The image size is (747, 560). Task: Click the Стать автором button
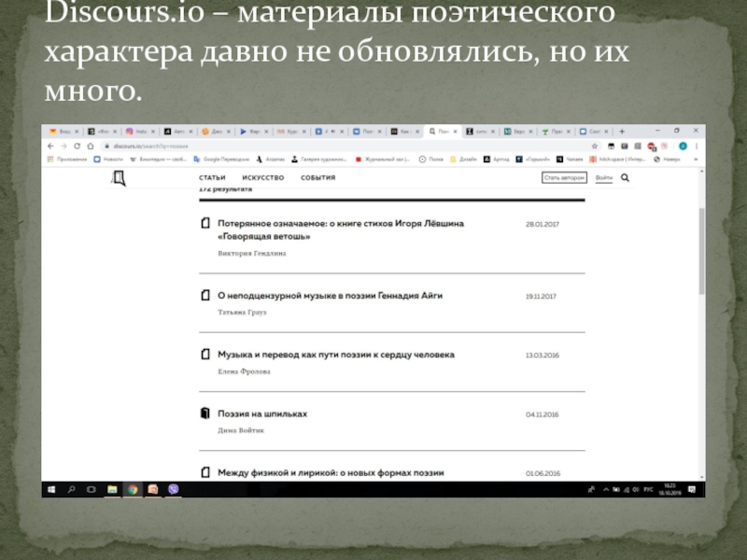(564, 177)
